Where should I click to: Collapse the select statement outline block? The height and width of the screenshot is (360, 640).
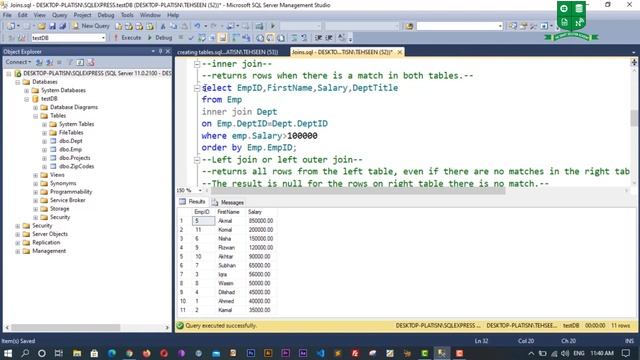pos(197,88)
